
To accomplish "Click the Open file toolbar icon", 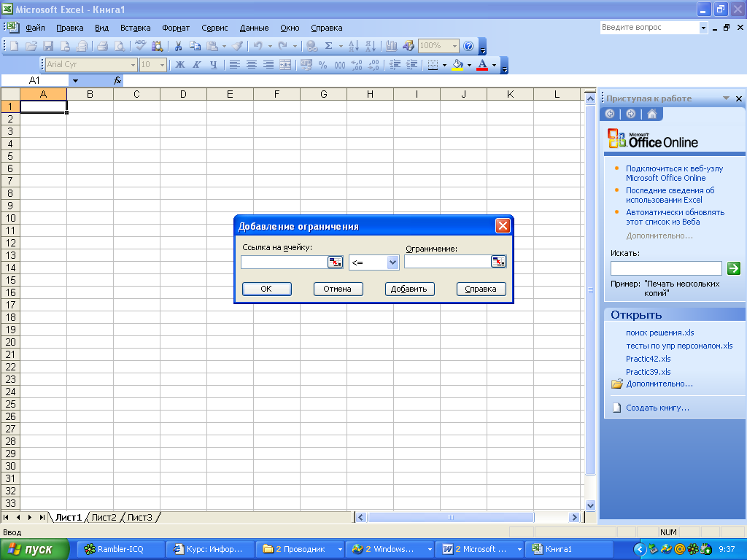I will point(31,46).
